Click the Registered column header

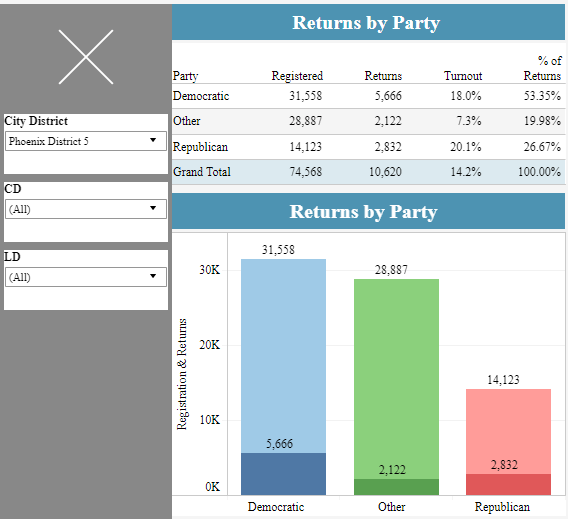click(x=297, y=76)
